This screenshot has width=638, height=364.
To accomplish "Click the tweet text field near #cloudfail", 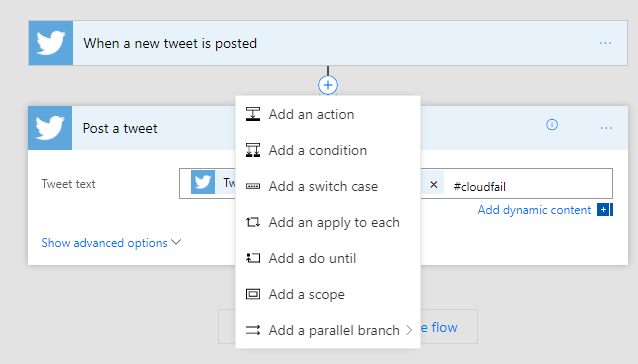I will [x=529, y=187].
